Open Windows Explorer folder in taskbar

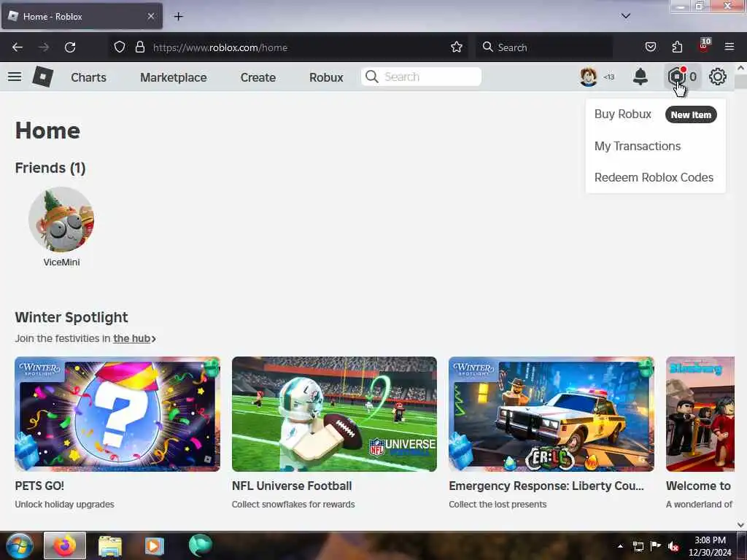110,546
